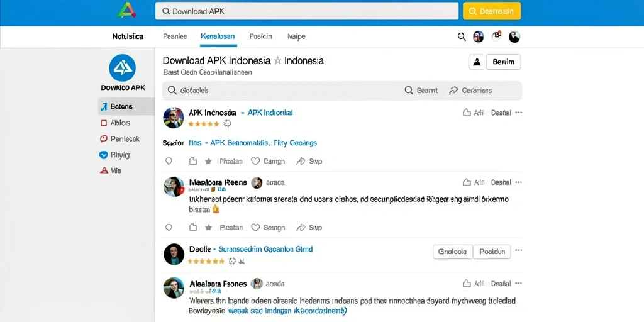Open more options for Maslaora Reens post
Viewport: 644px width, 322px height.
(519, 182)
